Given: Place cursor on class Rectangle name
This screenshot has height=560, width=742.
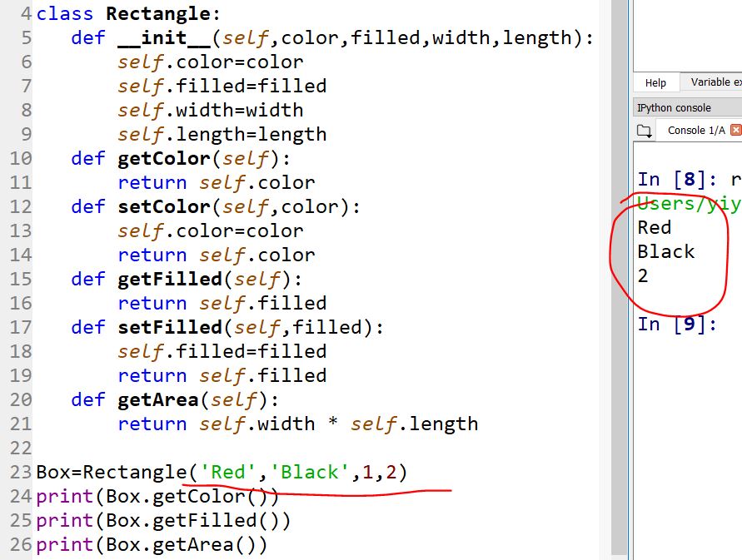Looking at the screenshot, I should tap(157, 14).
